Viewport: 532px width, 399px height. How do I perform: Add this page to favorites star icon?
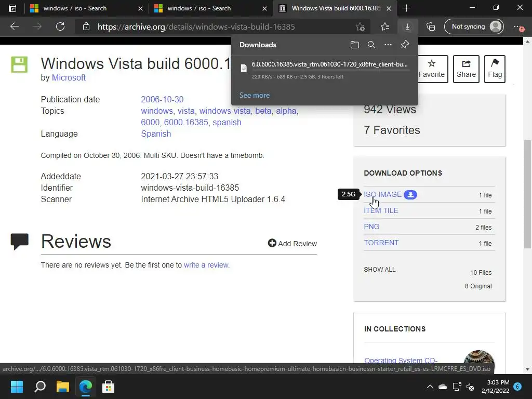(360, 26)
